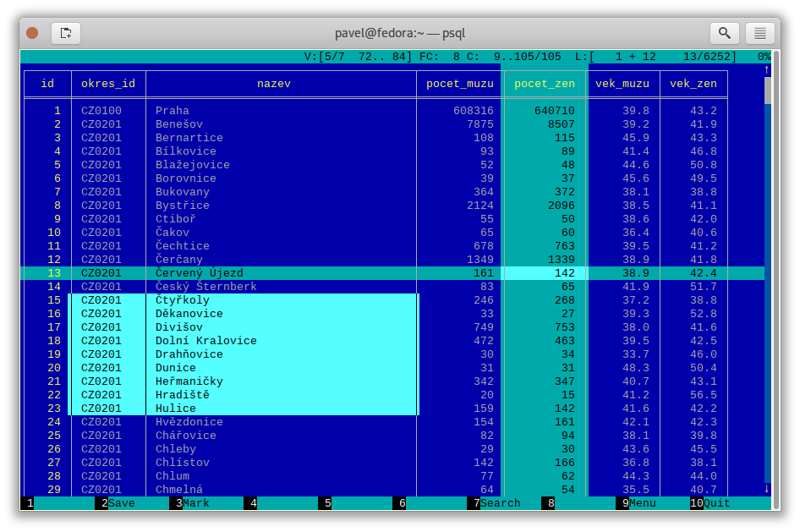Click the scrollbar down arrow
The width and height of the screenshot is (800, 532).
tap(767, 489)
